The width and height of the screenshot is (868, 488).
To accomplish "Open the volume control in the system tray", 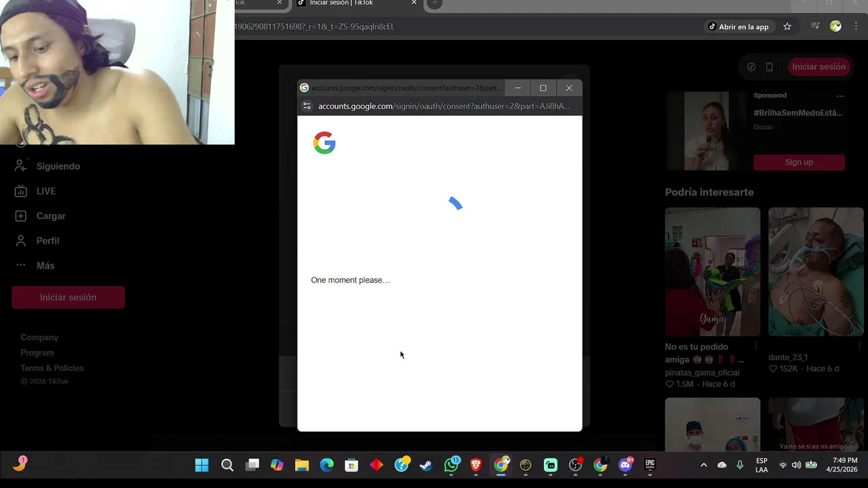I will point(796,465).
